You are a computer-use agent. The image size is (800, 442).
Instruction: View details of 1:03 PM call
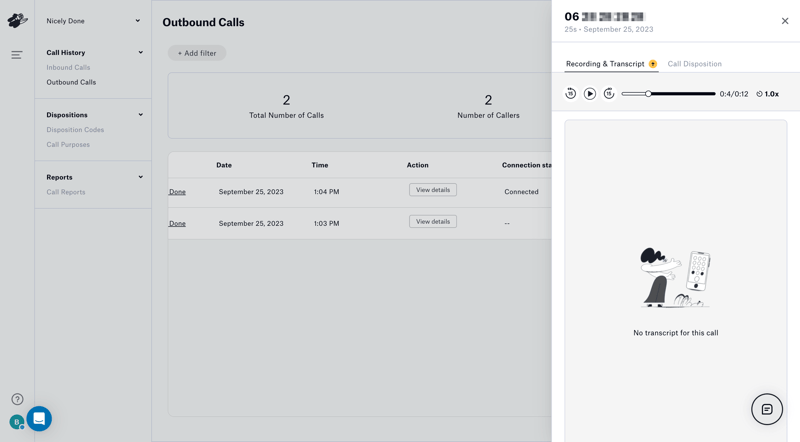pos(433,222)
